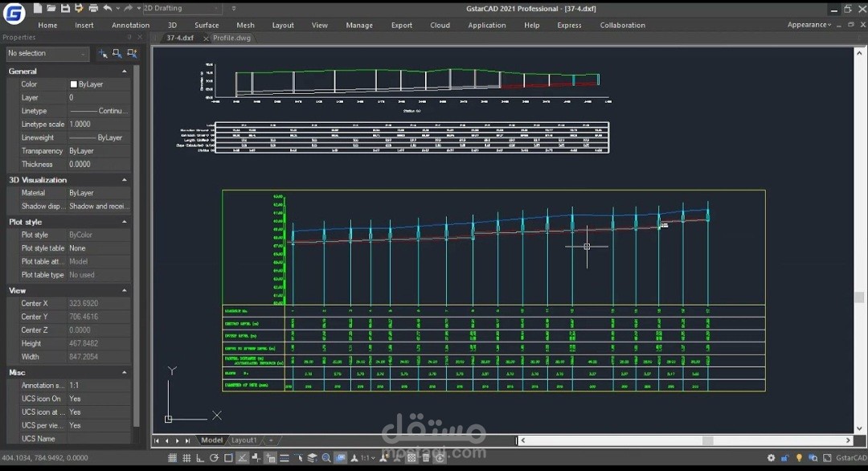Toggle Object Snap in the status bar
This screenshot has width=868, height=471.
pyautogui.click(x=228, y=457)
